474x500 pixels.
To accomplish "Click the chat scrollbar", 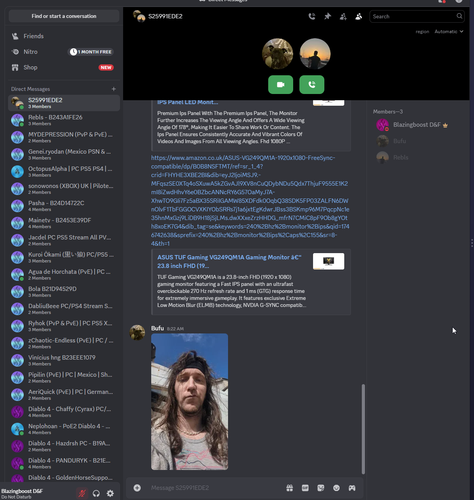I will tap(363, 429).
